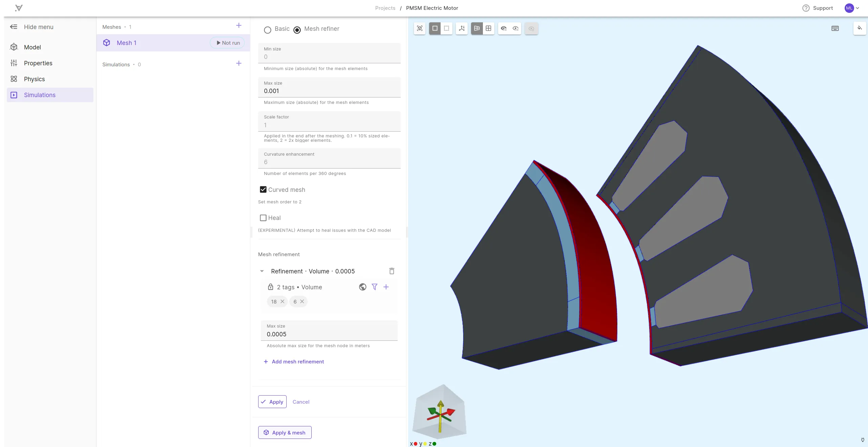Open the keyboard shortcuts icon
The width and height of the screenshot is (868, 447).
(835, 28)
